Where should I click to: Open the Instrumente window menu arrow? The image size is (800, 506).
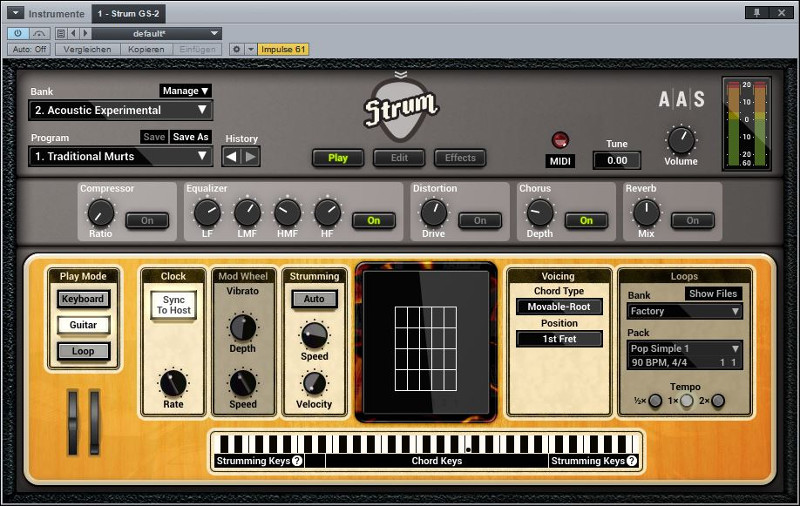pyautogui.click(x=15, y=13)
